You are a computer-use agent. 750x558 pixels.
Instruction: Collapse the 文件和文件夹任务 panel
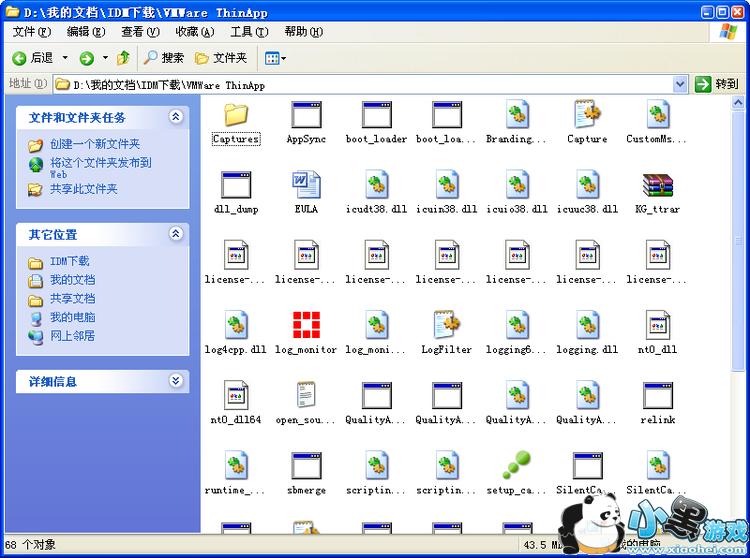pos(176,116)
